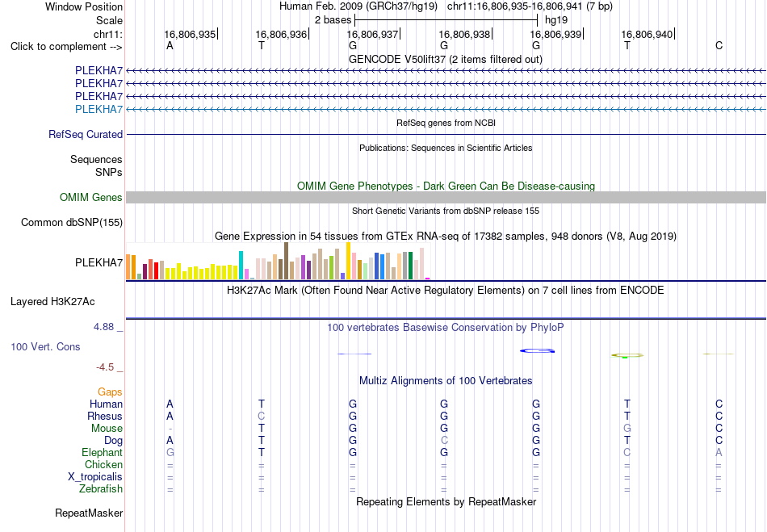Click the tall dark brown GTEx bar
Viewport: 767px width, 532px height.
click(286, 261)
